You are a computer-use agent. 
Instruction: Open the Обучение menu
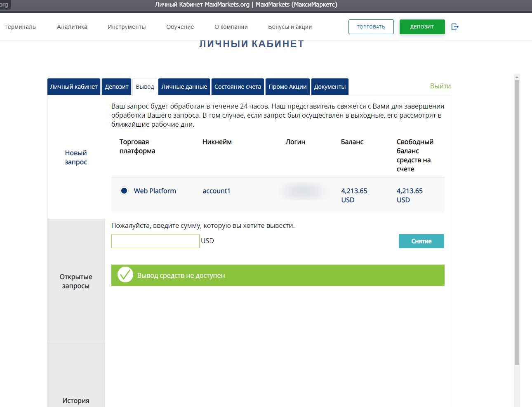(x=180, y=27)
